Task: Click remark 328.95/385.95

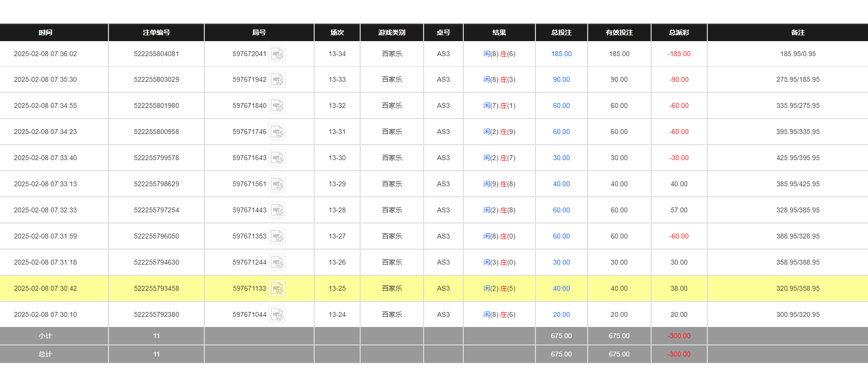Action: tap(798, 210)
